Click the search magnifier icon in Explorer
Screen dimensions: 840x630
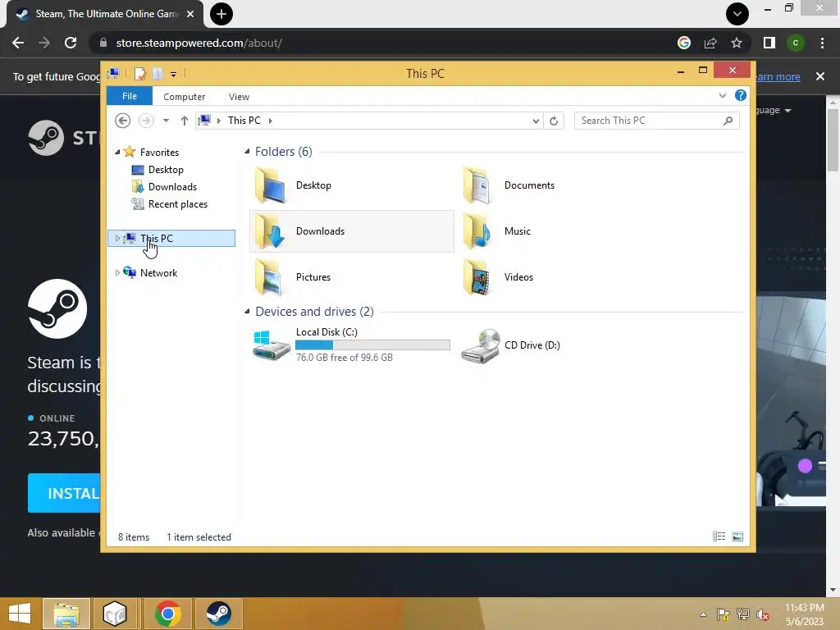coord(728,121)
